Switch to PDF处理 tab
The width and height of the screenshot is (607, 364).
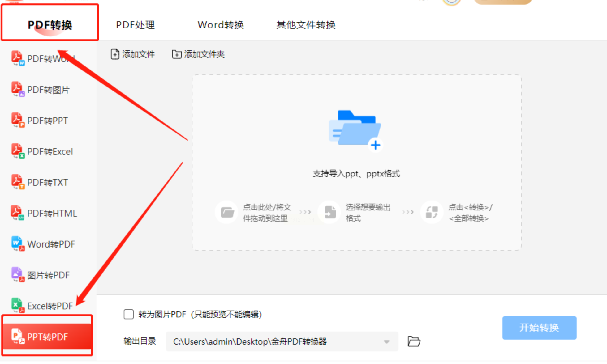(135, 25)
